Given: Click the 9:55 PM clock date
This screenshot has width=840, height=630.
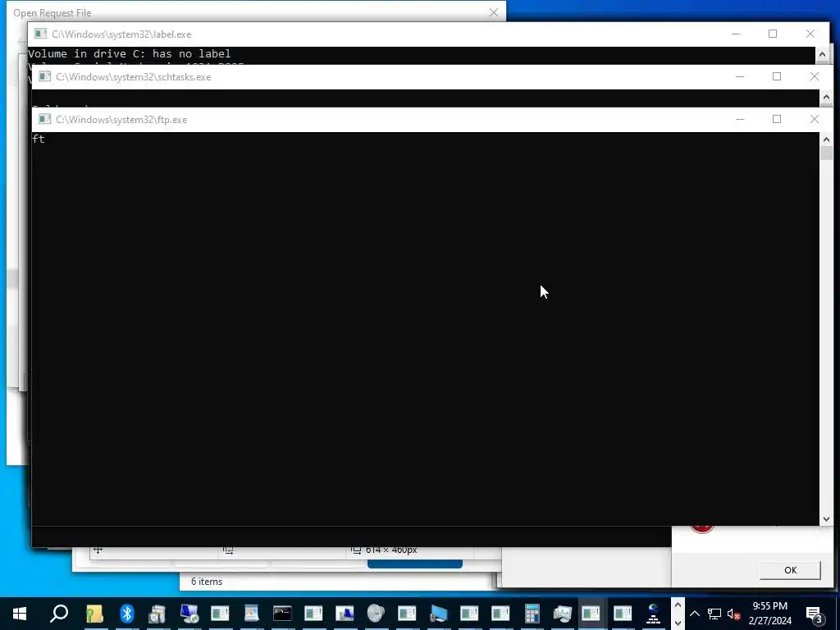Looking at the screenshot, I should (x=769, y=614).
